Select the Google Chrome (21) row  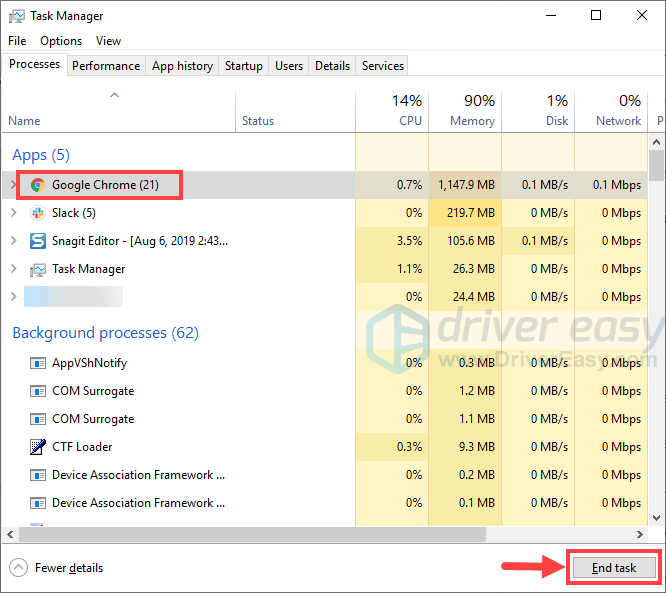[x=325, y=185]
